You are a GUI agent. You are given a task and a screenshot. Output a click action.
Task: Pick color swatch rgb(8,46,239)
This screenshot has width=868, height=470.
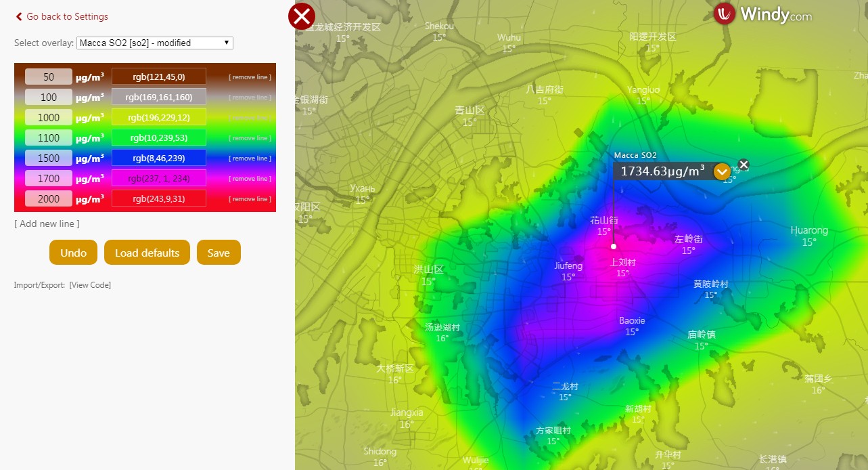(159, 158)
